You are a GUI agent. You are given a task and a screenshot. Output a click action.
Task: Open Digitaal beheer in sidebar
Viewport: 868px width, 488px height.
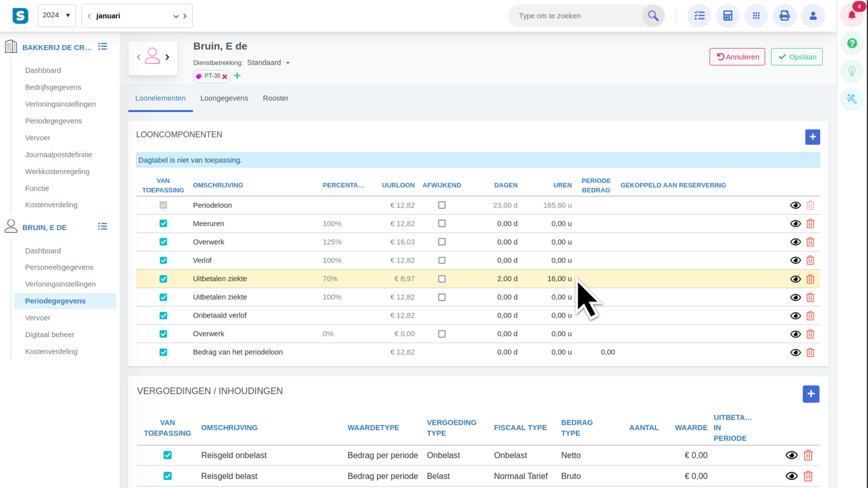point(50,334)
